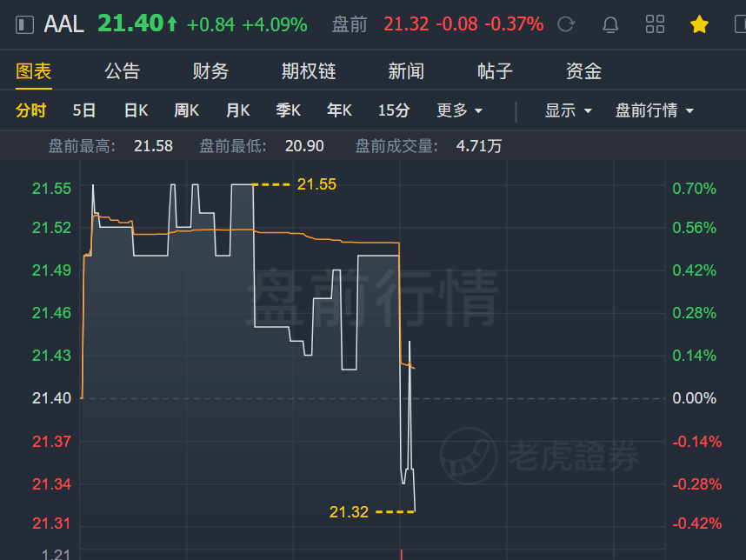Select the 5日 chart period
Screen dimensions: 746x560
[84, 110]
